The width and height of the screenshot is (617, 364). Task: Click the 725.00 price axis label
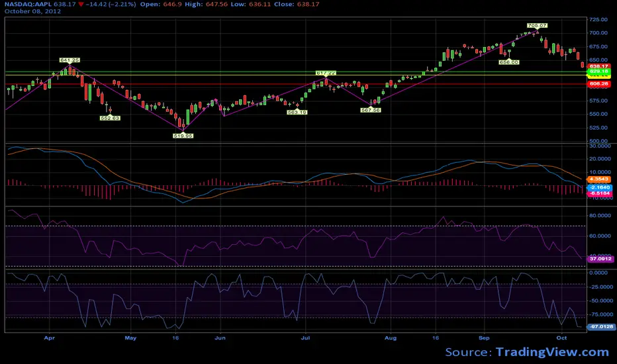pos(598,20)
